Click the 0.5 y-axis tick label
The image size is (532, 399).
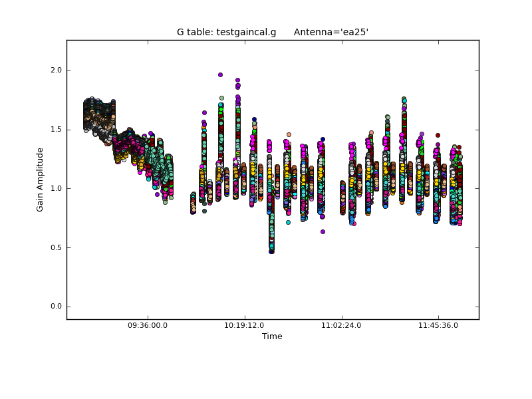tap(57, 248)
